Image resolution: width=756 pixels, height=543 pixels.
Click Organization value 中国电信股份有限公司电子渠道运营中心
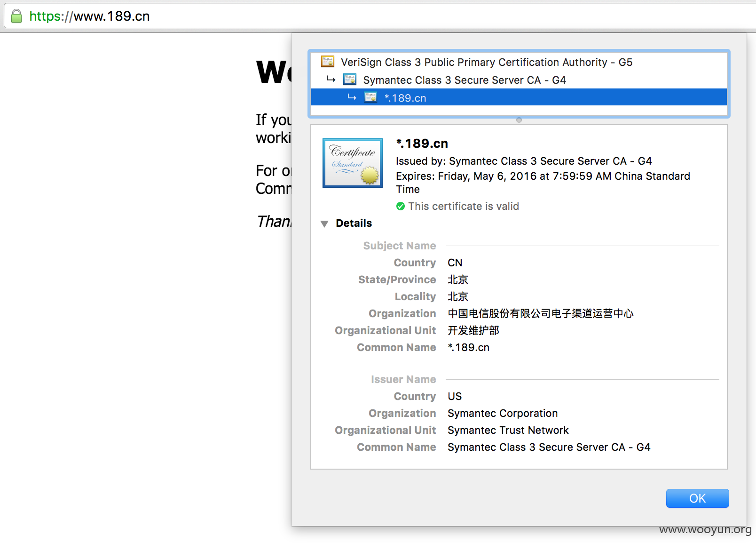(x=541, y=313)
